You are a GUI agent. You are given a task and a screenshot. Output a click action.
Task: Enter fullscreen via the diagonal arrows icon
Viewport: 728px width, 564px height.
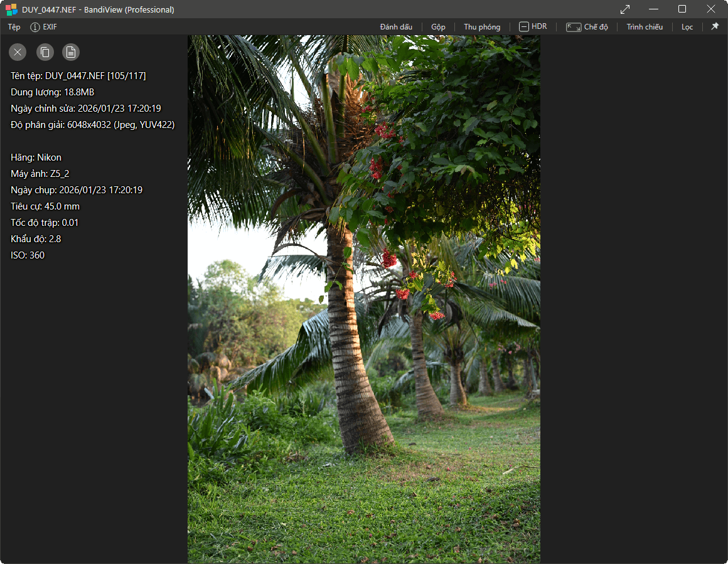(x=625, y=9)
